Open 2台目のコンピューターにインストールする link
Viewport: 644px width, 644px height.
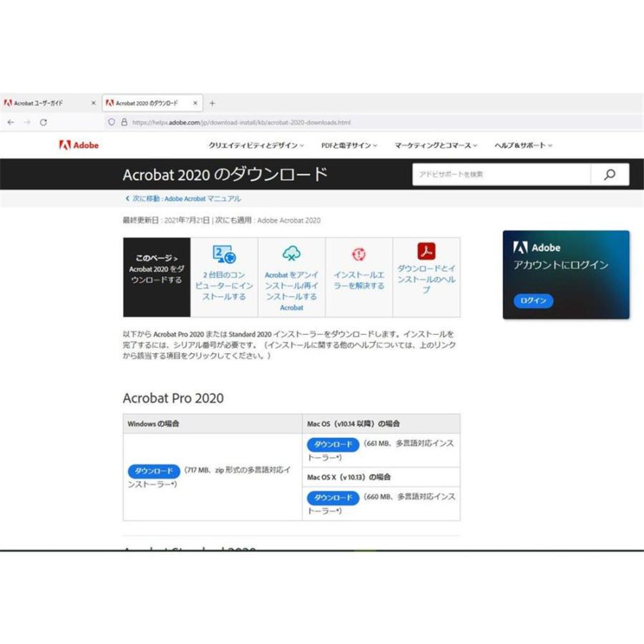[224, 286]
